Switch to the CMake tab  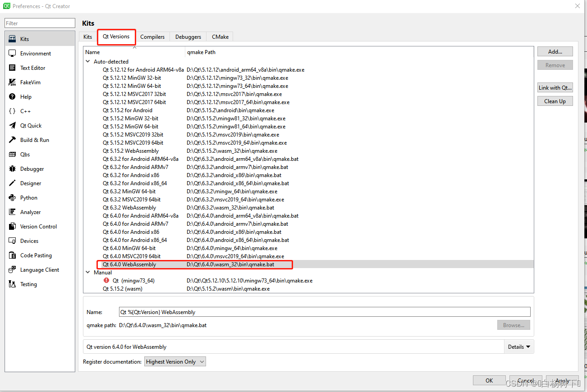pyautogui.click(x=220, y=37)
